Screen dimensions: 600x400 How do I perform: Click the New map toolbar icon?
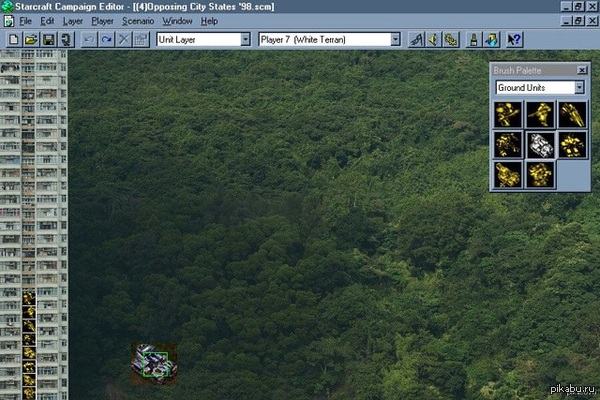[14, 39]
